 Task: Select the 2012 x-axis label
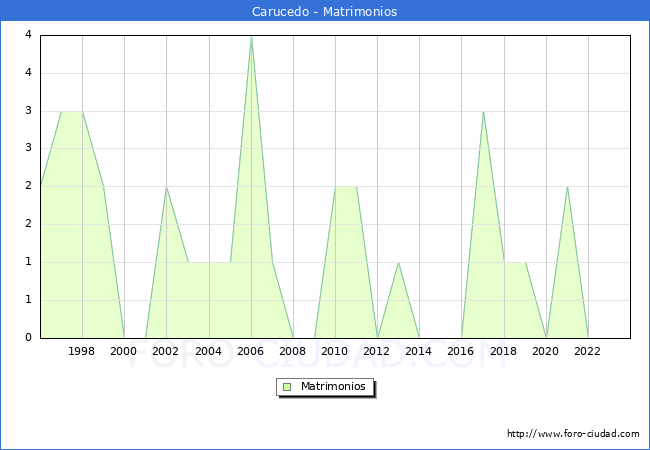pos(377,351)
